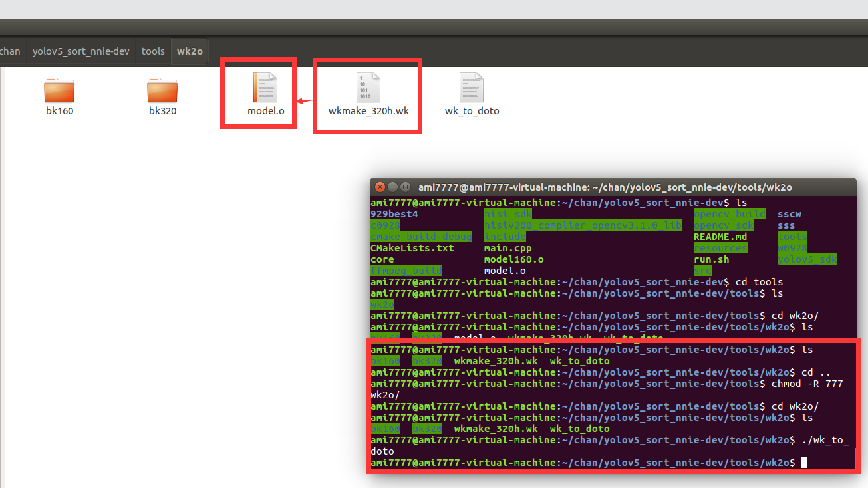Click the wk_to_doto file name label
Viewport: 868px width, 488px height.
click(472, 111)
